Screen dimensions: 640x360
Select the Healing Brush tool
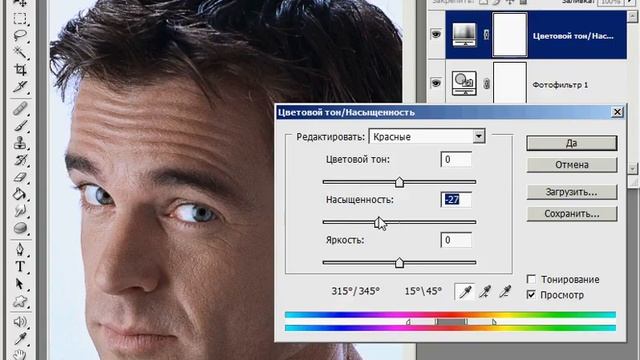20,109
